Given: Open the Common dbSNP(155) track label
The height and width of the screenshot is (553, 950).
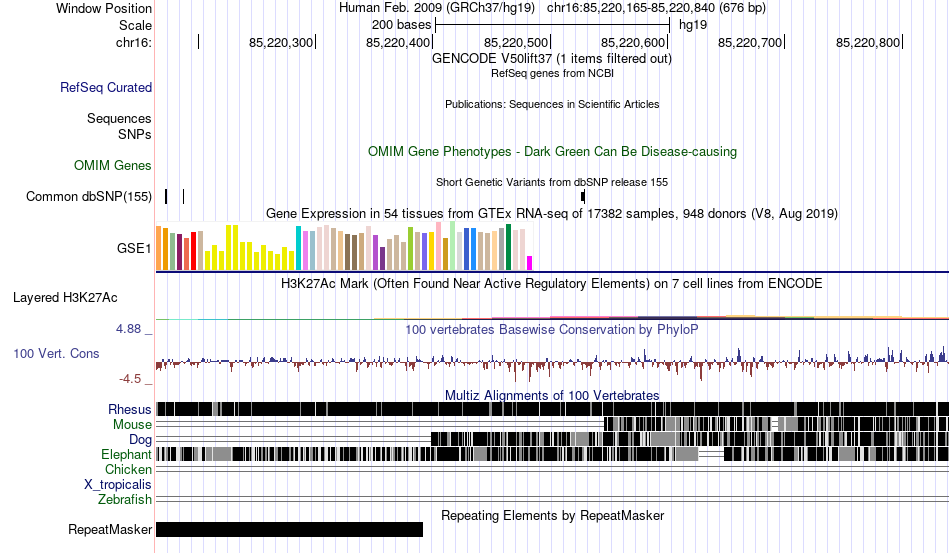Looking at the screenshot, I should (x=89, y=196).
